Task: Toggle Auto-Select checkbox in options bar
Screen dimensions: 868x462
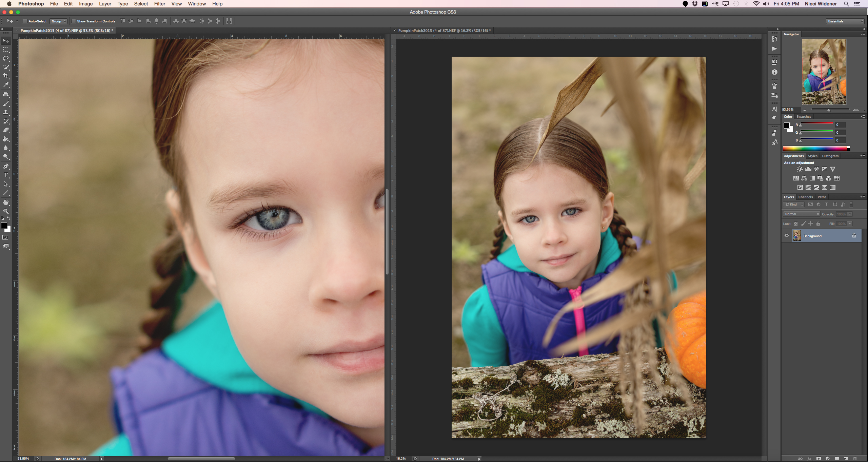Action: tap(25, 21)
